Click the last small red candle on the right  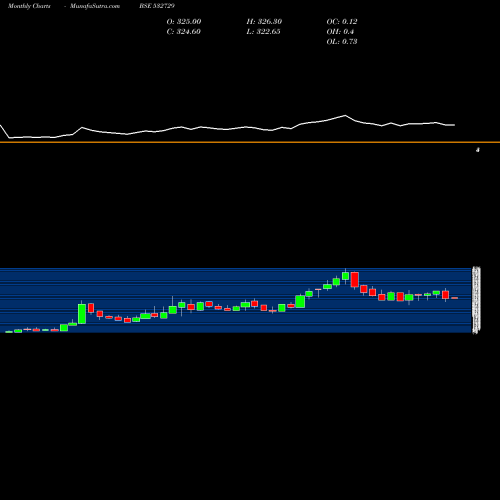tap(455, 298)
